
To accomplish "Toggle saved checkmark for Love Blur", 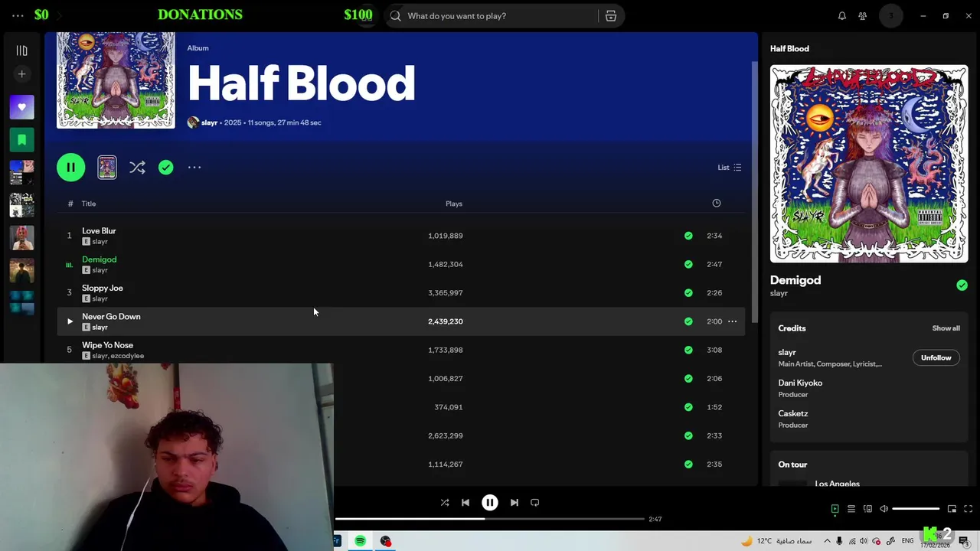I will click(688, 236).
